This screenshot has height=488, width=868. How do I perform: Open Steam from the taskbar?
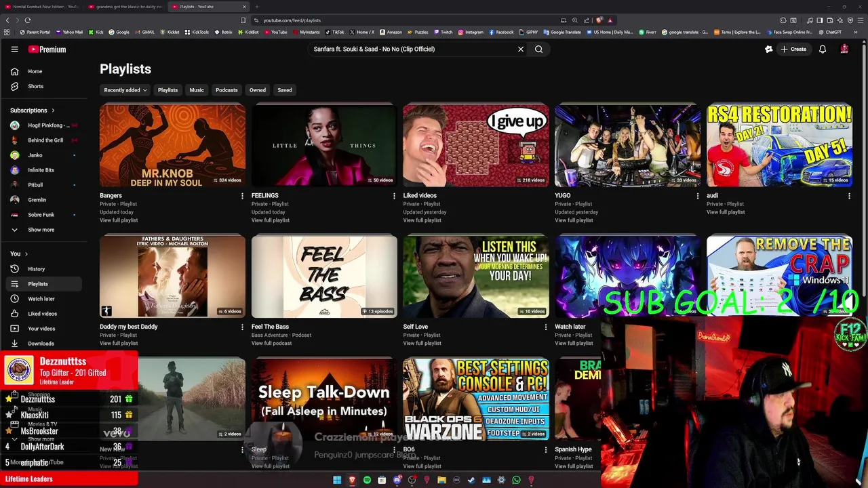(x=471, y=480)
